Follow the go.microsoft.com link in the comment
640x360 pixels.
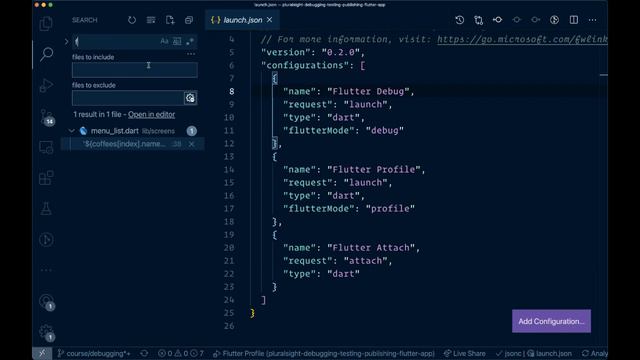(522, 40)
